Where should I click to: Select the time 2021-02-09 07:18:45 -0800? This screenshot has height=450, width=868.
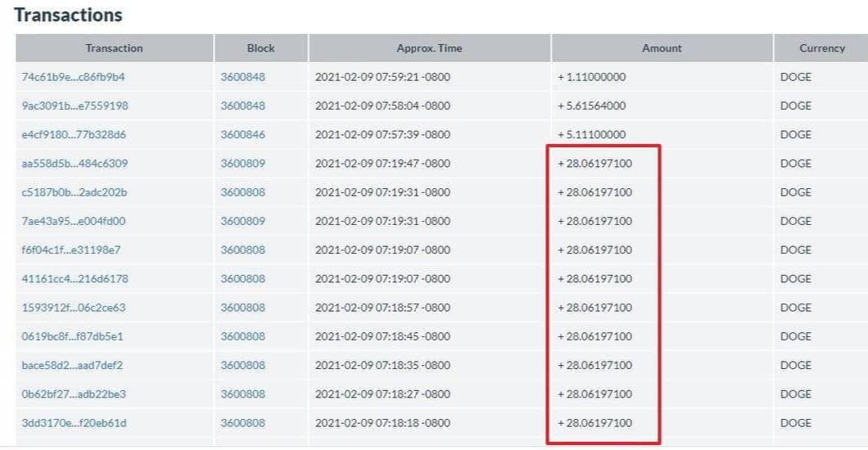click(x=382, y=335)
